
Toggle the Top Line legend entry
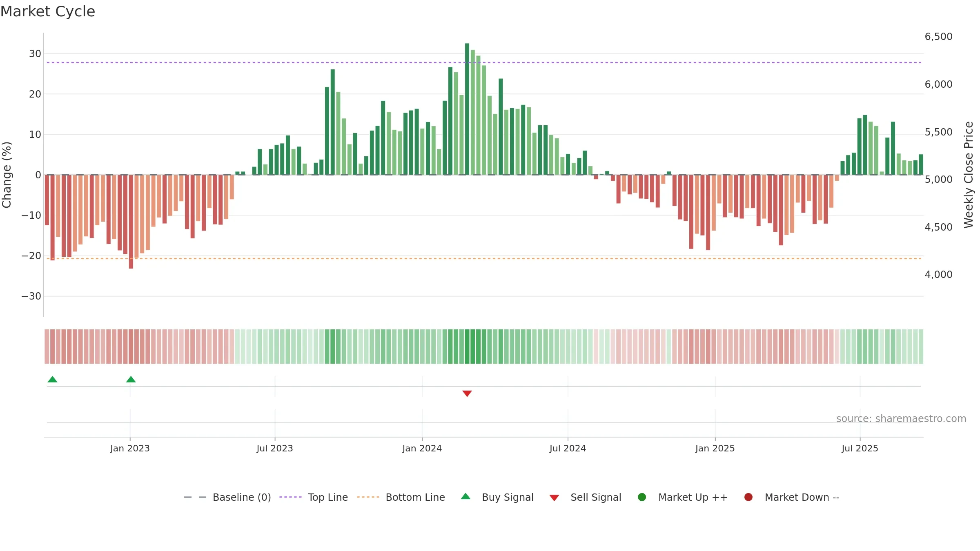tap(314, 497)
